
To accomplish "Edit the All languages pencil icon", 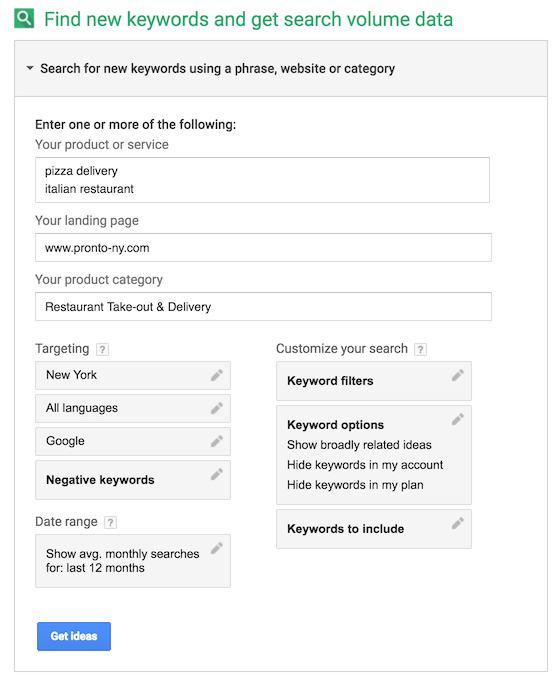I will tap(217, 408).
